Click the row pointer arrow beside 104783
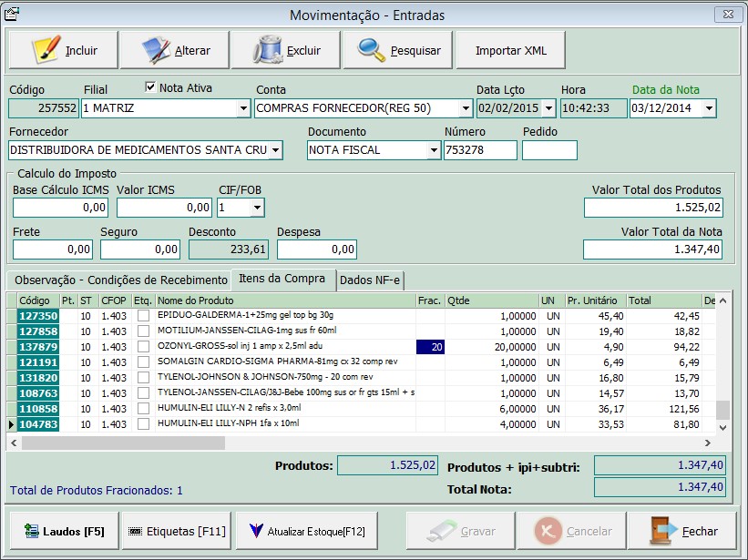This screenshot has width=748, height=560. pos(12,424)
